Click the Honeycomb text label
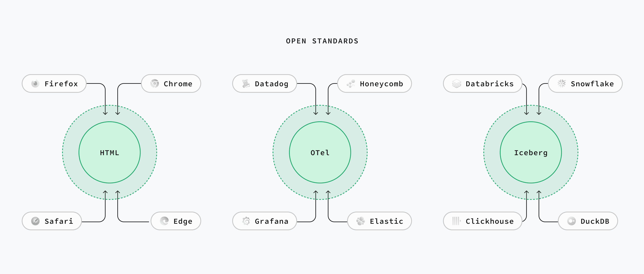This screenshot has width=644, height=274. pos(382,84)
